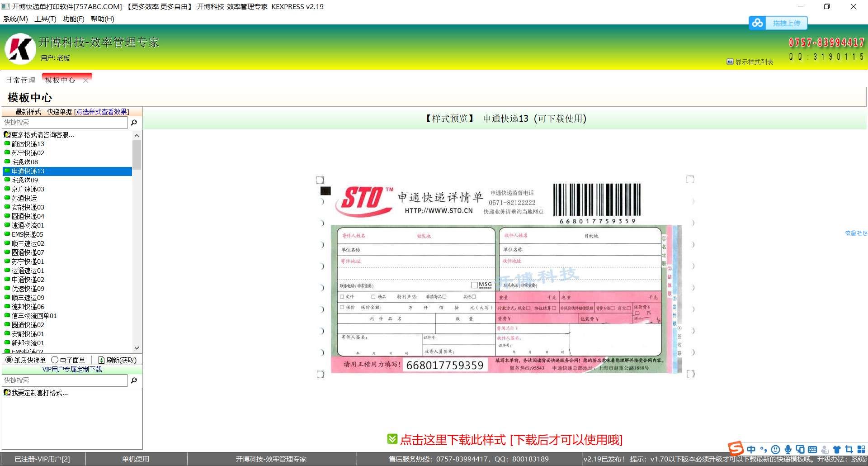868x466 pixels.
Task: Activate Sogou voice input microphone
Action: coord(788,449)
